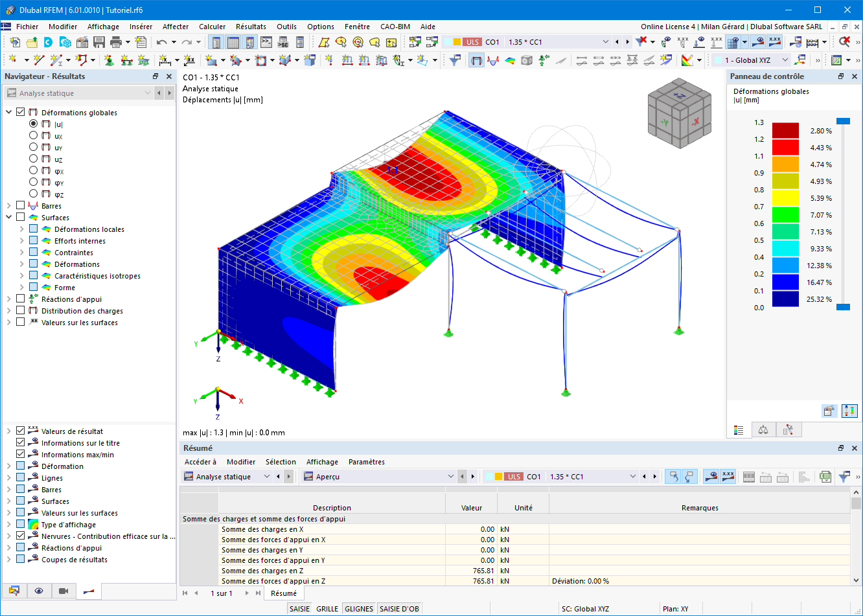Toggle the GRILLE status bar button
This screenshot has width=863, height=616.
[x=327, y=609]
